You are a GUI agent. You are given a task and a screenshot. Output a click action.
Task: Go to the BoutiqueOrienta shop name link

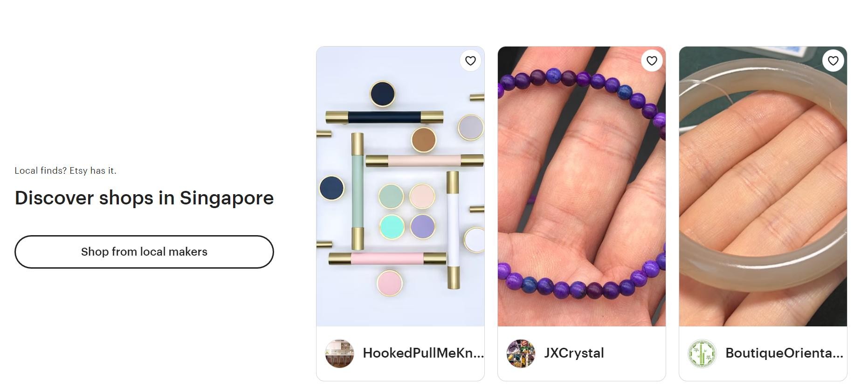pyautogui.click(x=784, y=353)
